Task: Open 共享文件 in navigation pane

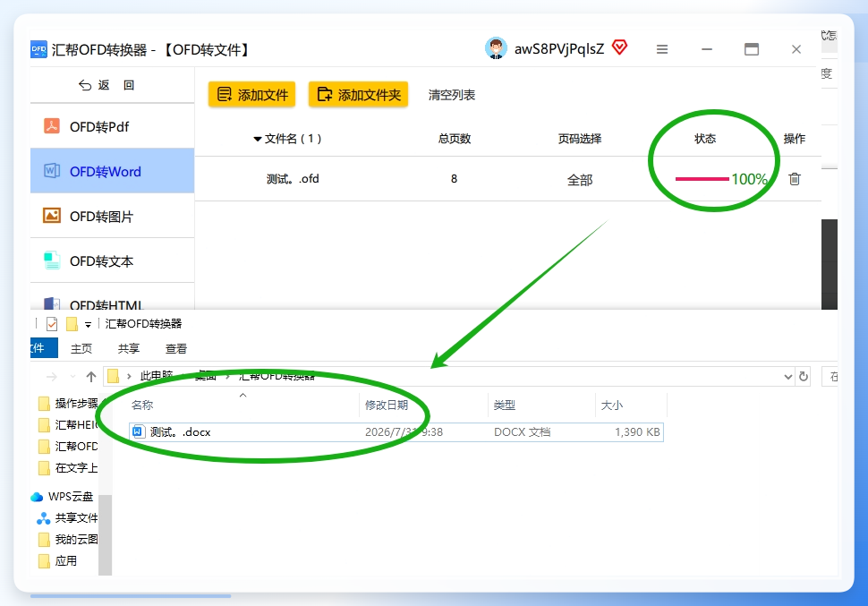Action: pyautogui.click(x=67, y=518)
